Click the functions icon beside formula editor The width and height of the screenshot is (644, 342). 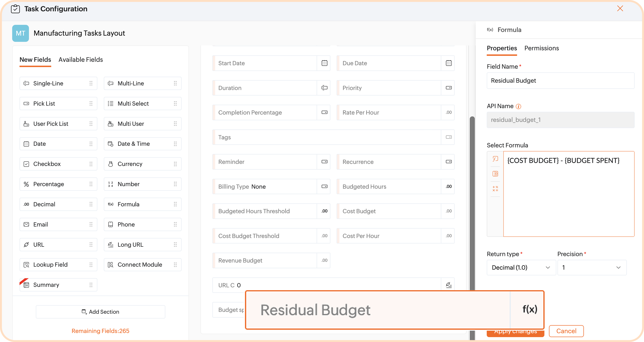click(x=495, y=159)
